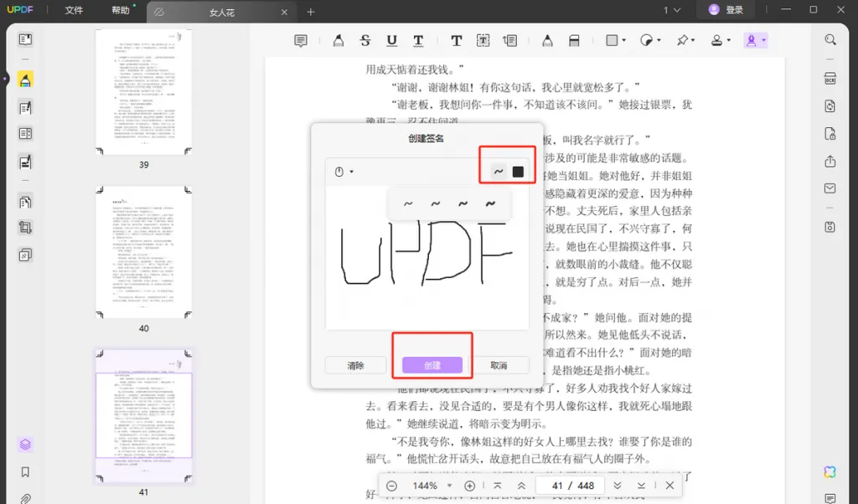Select page 40 thumbnail

pos(144,252)
